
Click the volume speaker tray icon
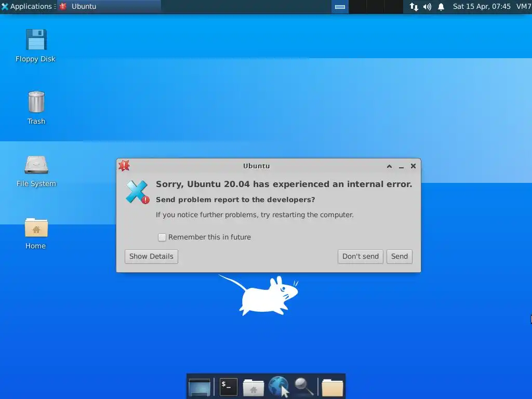(x=427, y=7)
